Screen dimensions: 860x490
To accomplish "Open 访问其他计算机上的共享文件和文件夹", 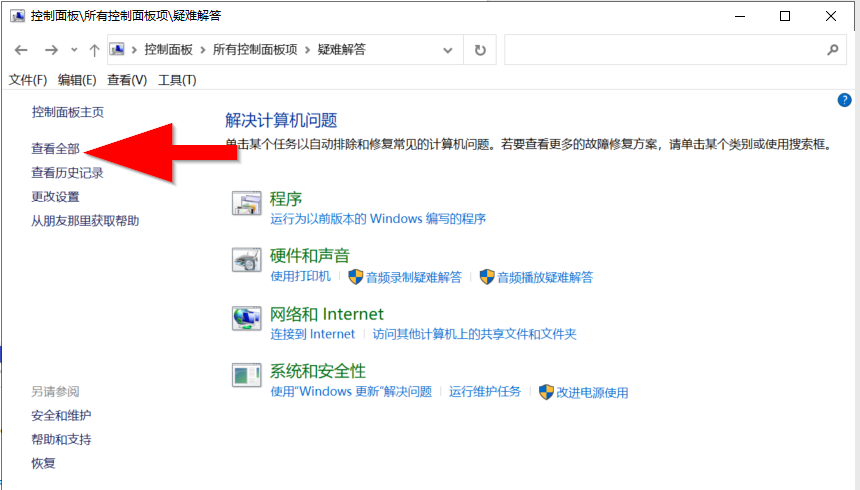I will coord(474,334).
